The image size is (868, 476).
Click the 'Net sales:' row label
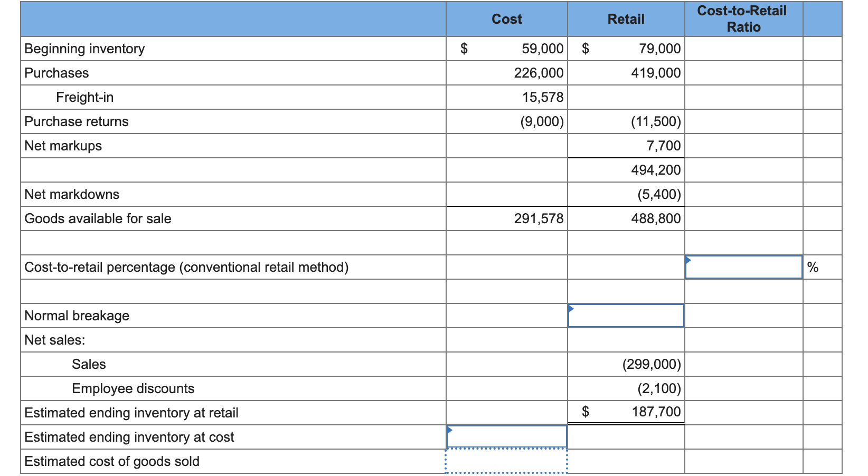[x=54, y=340]
